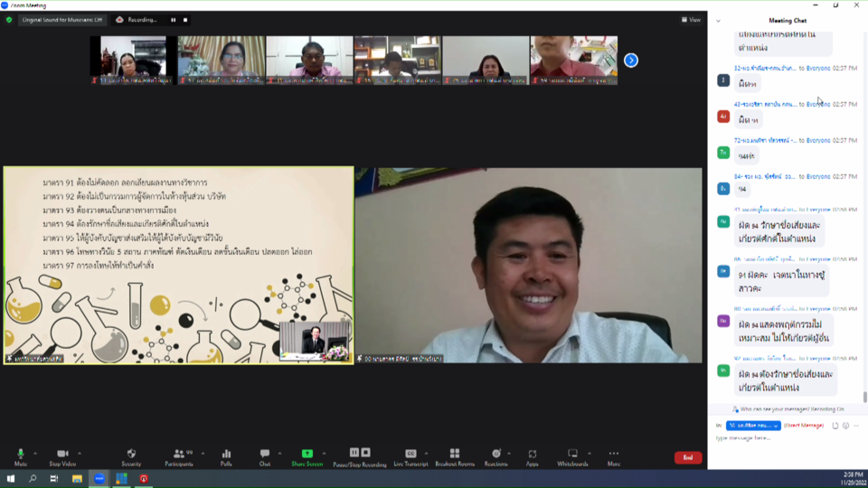Click the chat message input field

786,438
